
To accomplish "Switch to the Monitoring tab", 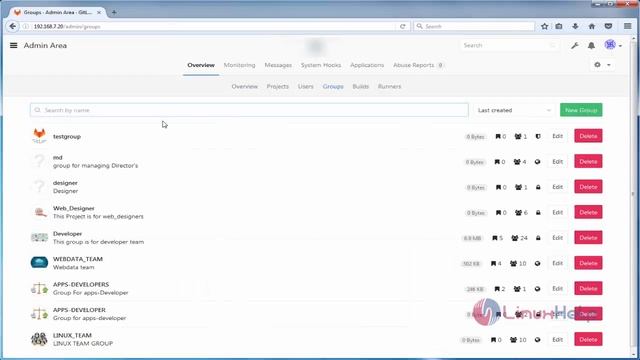I will point(239,65).
